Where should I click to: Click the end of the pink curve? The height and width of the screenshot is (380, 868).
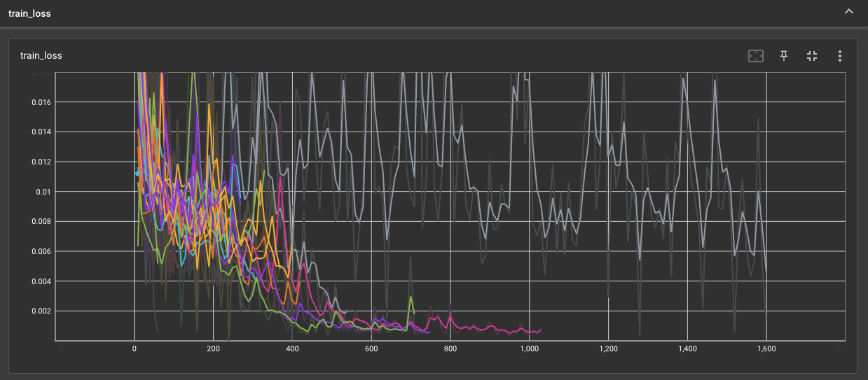pyautogui.click(x=540, y=330)
